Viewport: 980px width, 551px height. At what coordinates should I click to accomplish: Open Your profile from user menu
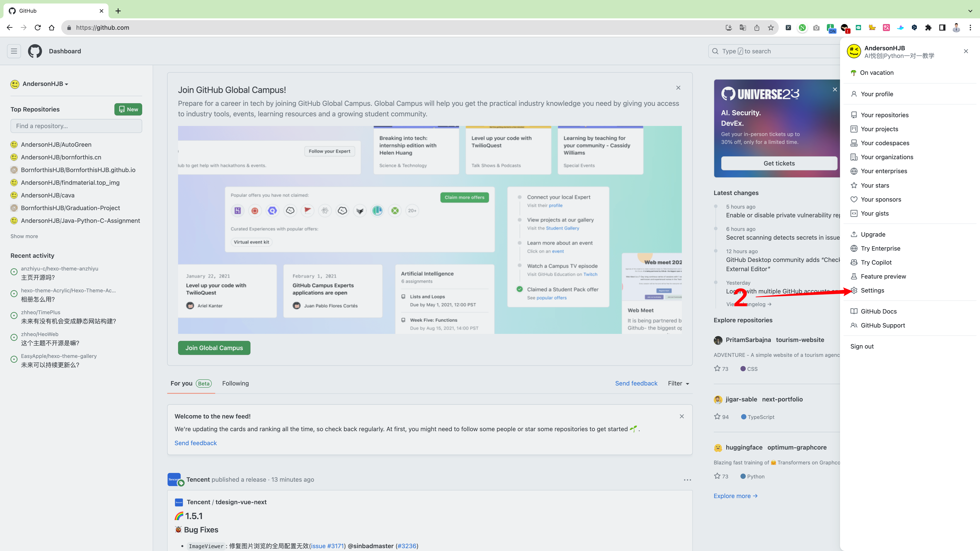[910, 94]
